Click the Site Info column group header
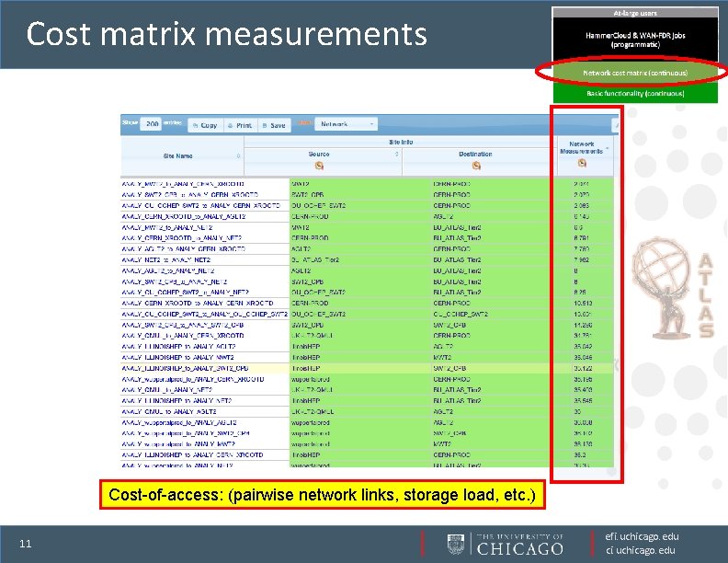Screen dimensions: 728x563 click(401, 143)
